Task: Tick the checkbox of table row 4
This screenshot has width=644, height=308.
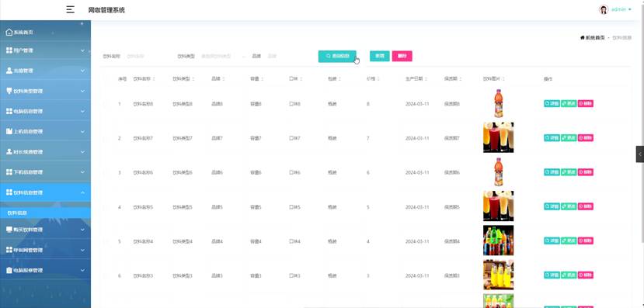Action: coord(106,207)
